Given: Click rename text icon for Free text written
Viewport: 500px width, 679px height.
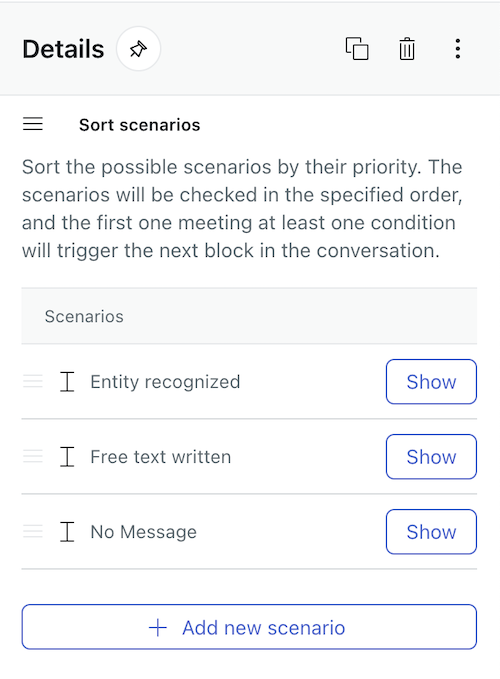Looking at the screenshot, I should (x=67, y=456).
